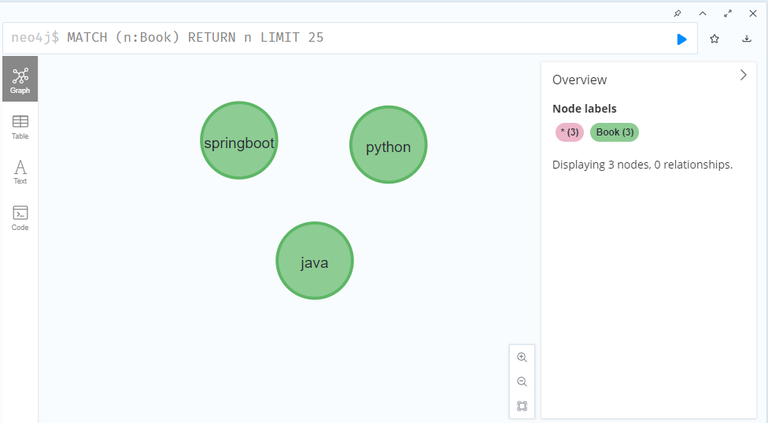Screen dimensions: 768x423
Task: Save query to favorites with star icon
Action: (x=715, y=39)
